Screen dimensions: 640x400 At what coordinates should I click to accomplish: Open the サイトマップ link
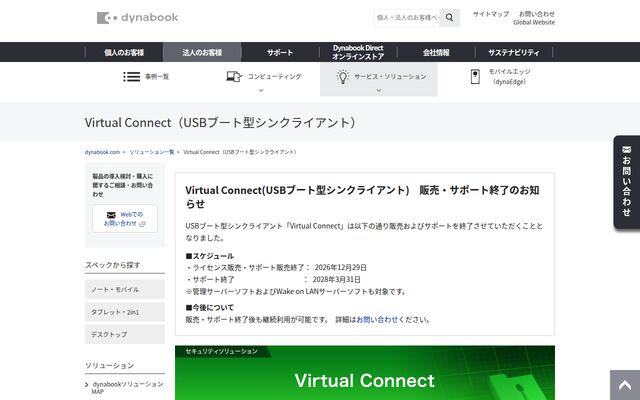click(491, 14)
